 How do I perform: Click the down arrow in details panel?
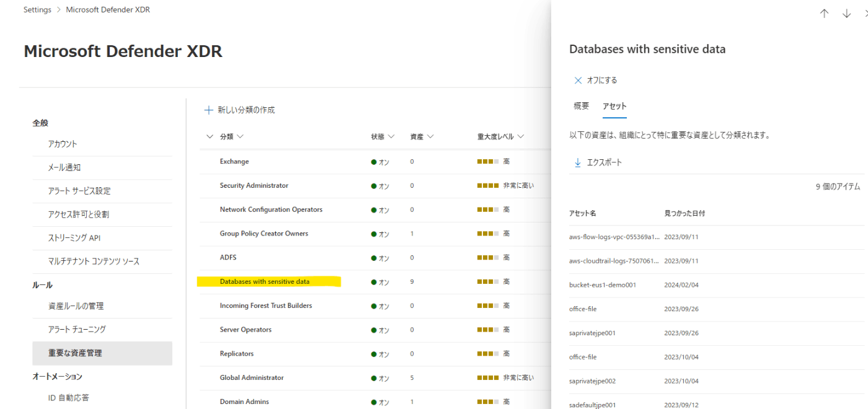click(x=846, y=14)
